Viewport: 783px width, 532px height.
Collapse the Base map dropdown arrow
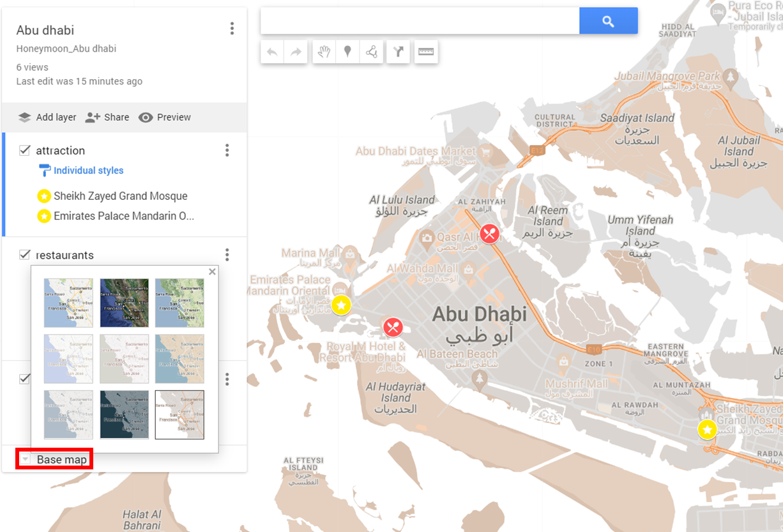[24, 460]
